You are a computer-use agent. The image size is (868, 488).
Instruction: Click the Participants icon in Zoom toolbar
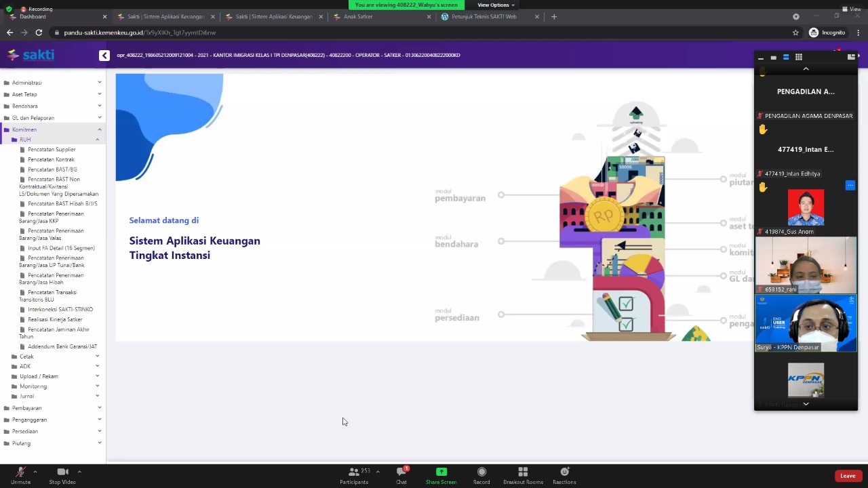[x=354, y=472]
